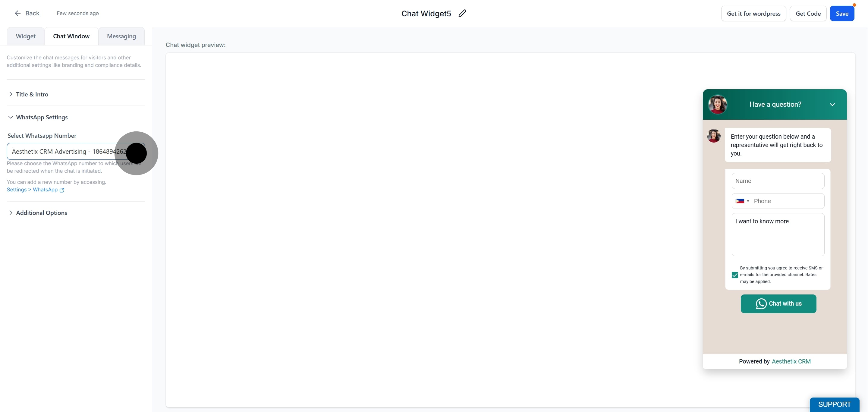Click the WhatsApp icon on Chat with us
The height and width of the screenshot is (412, 868).
click(x=761, y=303)
